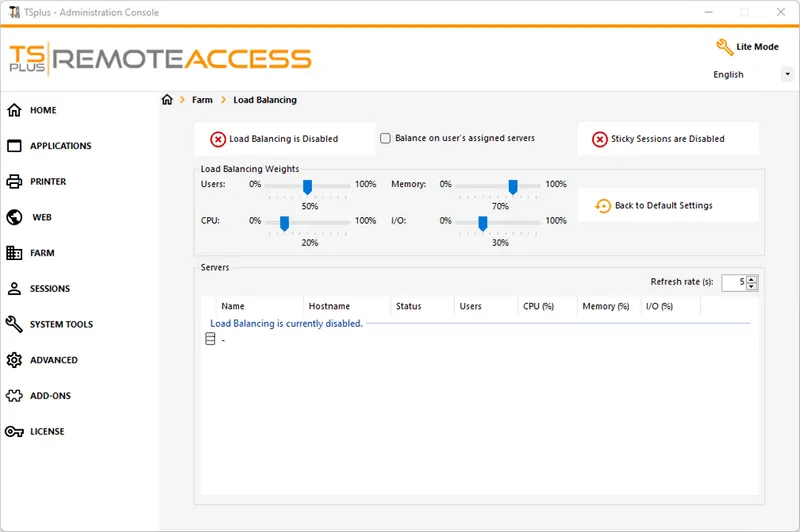Click the Farm building icon in sidebar

(x=14, y=253)
